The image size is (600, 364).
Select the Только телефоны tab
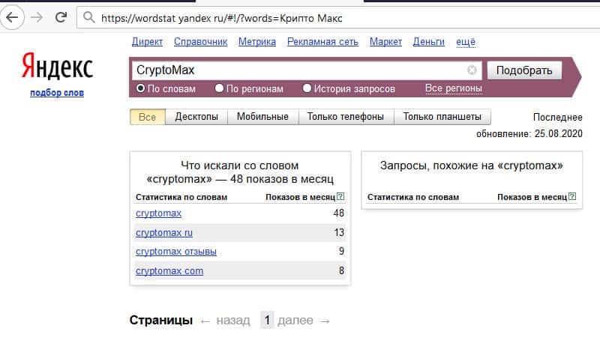(x=346, y=117)
